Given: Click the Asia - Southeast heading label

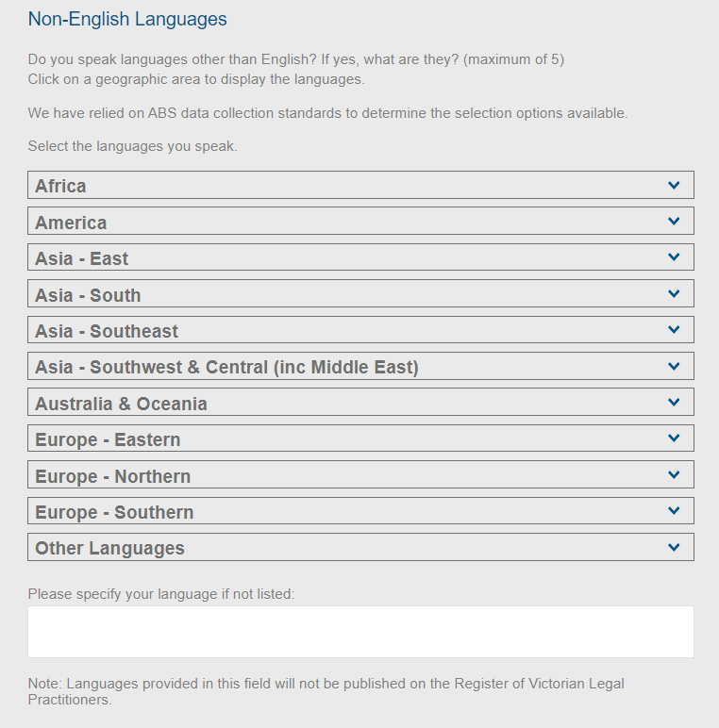Looking at the screenshot, I should (107, 331).
